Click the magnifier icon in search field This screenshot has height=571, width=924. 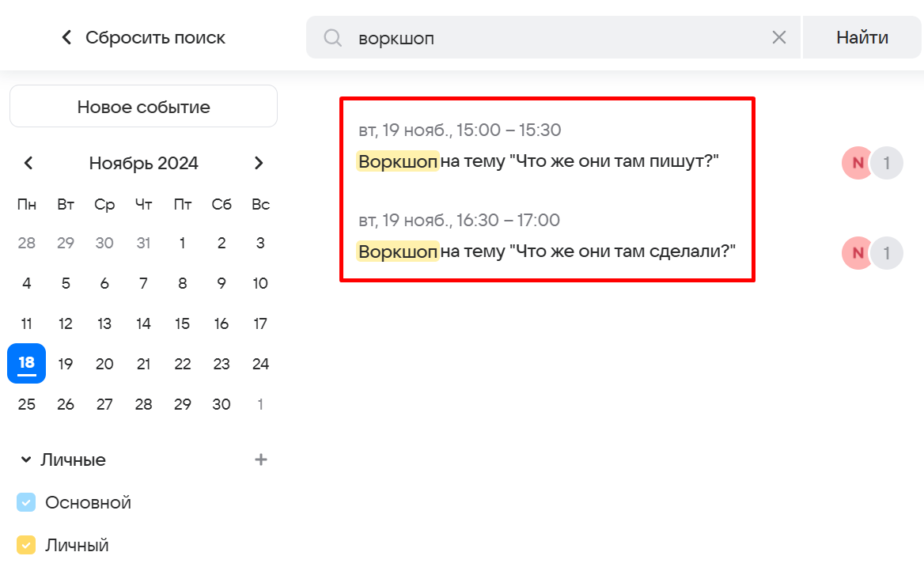333,37
